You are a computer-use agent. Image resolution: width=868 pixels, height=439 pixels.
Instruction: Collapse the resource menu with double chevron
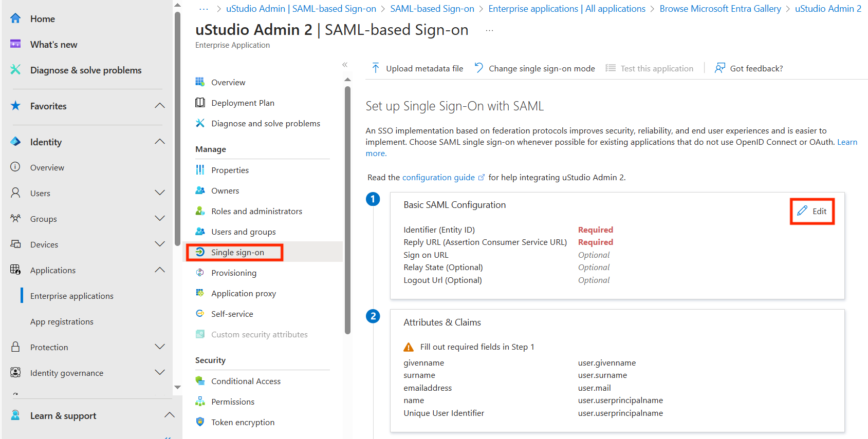[x=345, y=65]
